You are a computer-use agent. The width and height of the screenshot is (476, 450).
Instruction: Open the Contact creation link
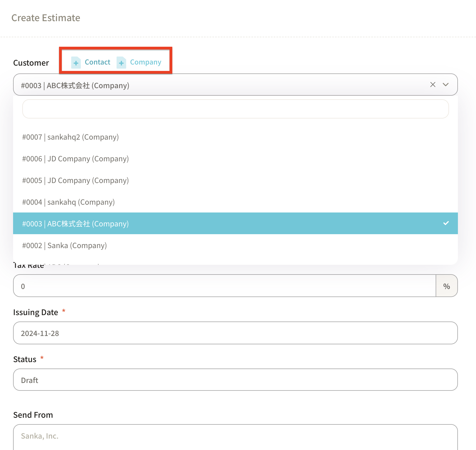[97, 62]
